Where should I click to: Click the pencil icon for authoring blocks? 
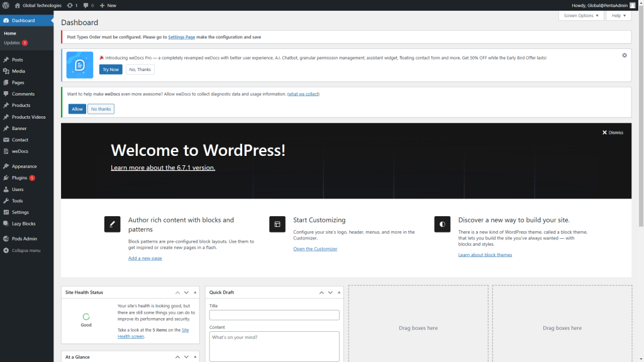[112, 224]
